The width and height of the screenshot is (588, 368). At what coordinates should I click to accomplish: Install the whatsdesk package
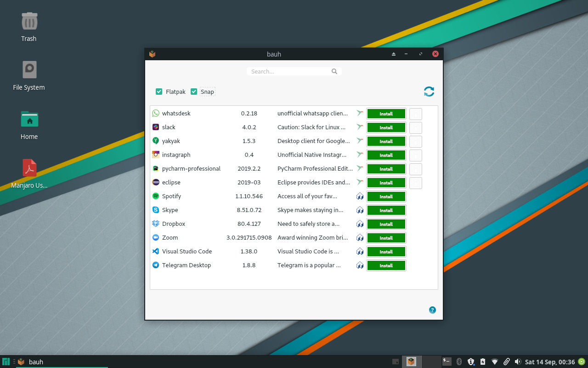click(386, 114)
